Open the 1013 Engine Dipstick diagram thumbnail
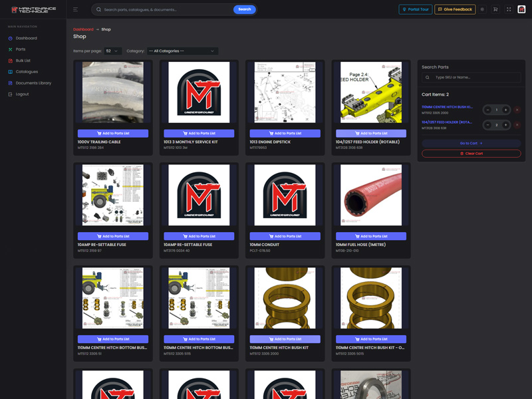 pyautogui.click(x=285, y=92)
